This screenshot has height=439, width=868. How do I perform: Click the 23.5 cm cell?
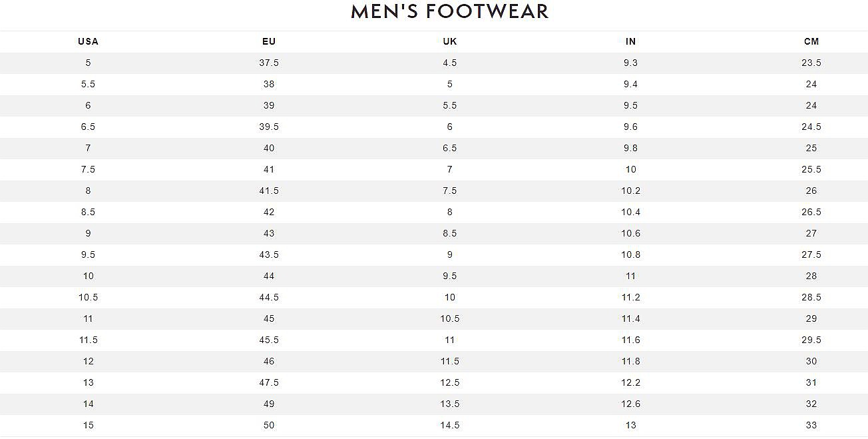[811, 63]
